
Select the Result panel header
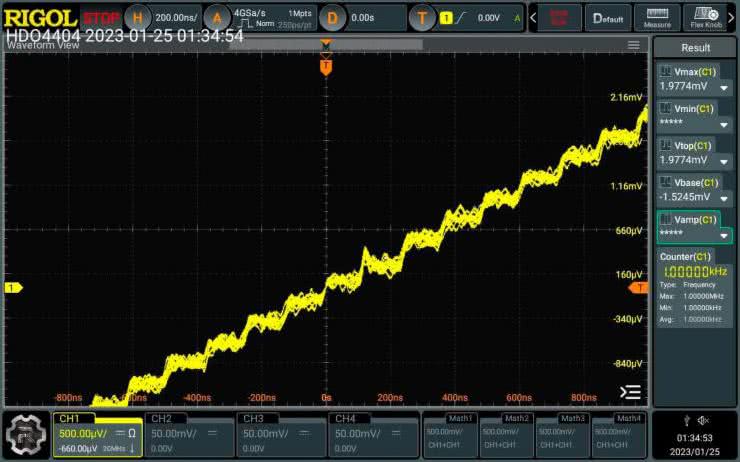pyautogui.click(x=695, y=47)
